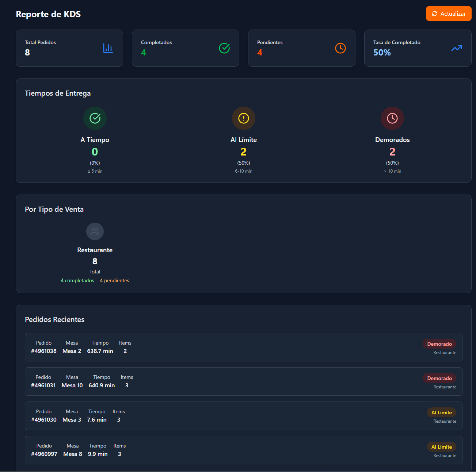
Task: Click the orange clock icon in Pendientes card
Action: point(340,48)
